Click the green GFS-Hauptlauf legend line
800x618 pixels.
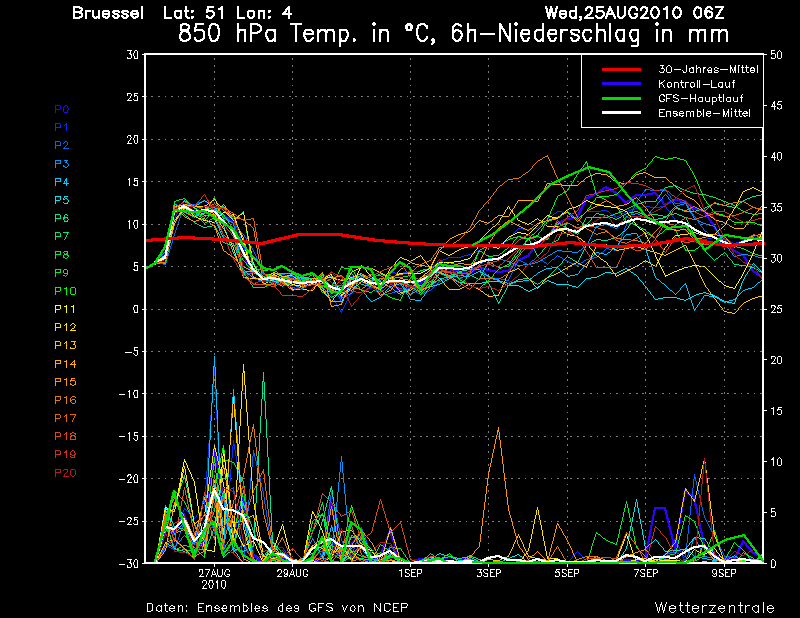(x=621, y=98)
